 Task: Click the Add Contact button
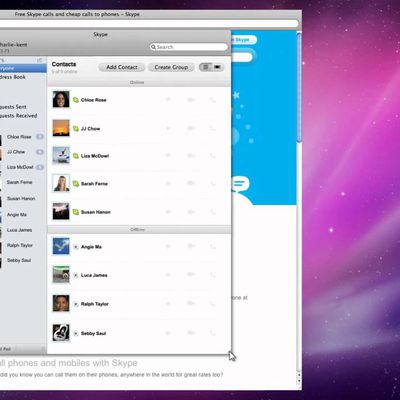122,67
